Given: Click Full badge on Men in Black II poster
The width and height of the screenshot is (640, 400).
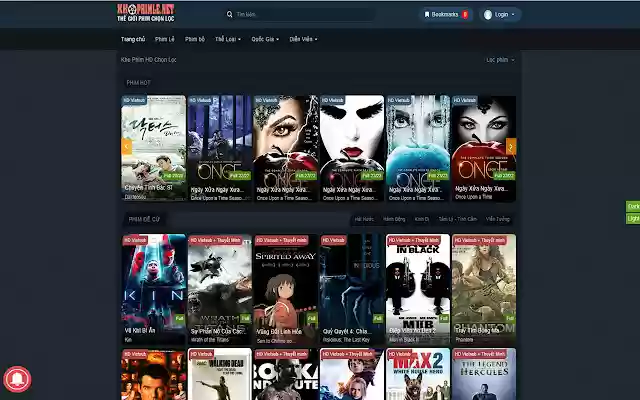Looking at the screenshot, I should tap(444, 318).
